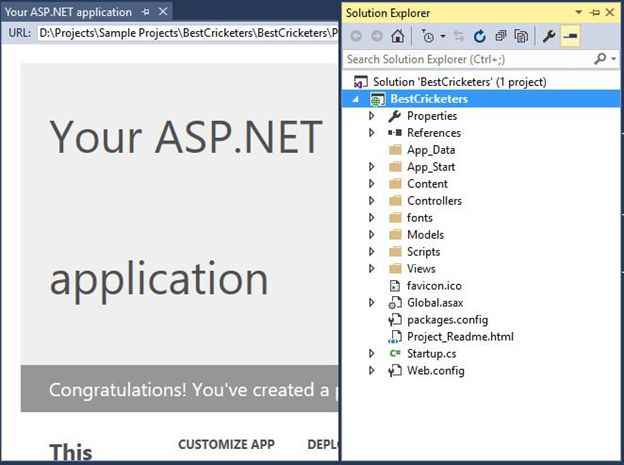
Task: Select the Content folder icon
Action: [395, 184]
